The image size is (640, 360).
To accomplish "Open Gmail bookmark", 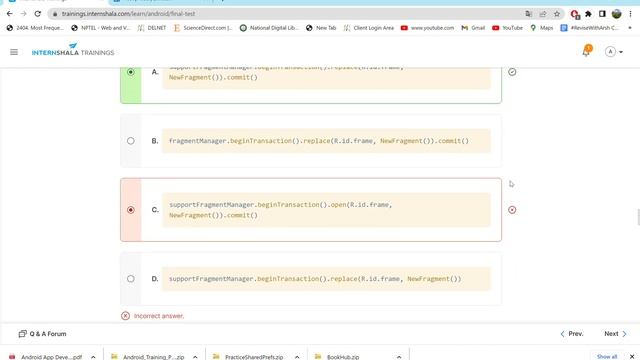I will click(473, 28).
